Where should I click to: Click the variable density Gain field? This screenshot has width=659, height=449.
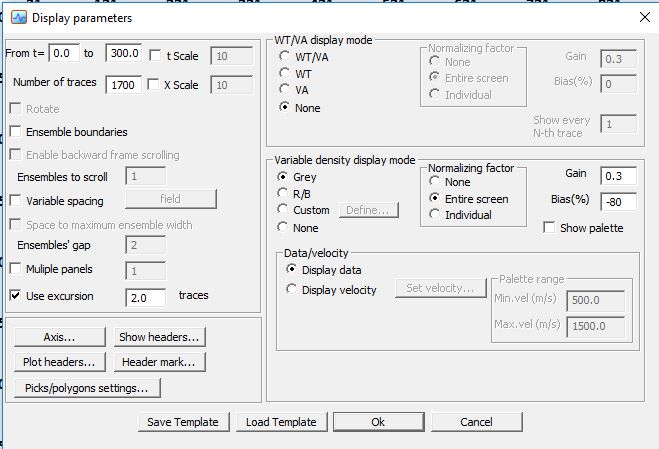pos(619,176)
